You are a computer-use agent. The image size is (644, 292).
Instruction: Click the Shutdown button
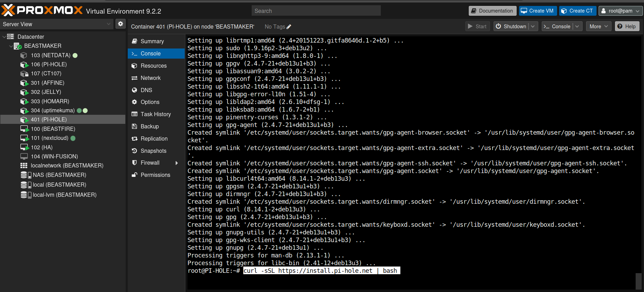click(511, 27)
